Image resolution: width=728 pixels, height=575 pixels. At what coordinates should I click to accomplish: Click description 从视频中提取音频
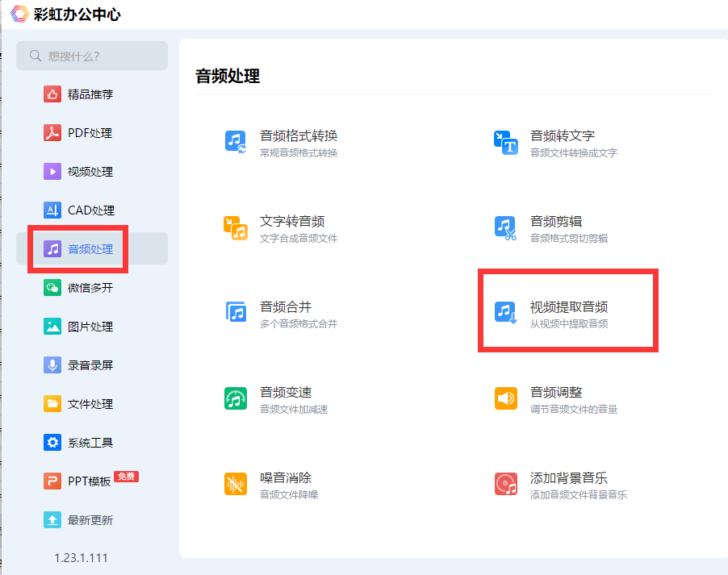click(569, 323)
